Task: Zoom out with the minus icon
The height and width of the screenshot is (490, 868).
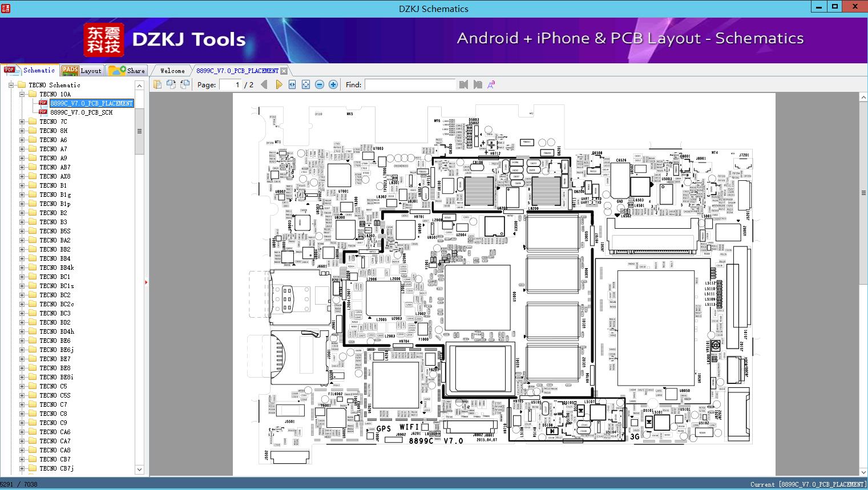Action: (320, 84)
